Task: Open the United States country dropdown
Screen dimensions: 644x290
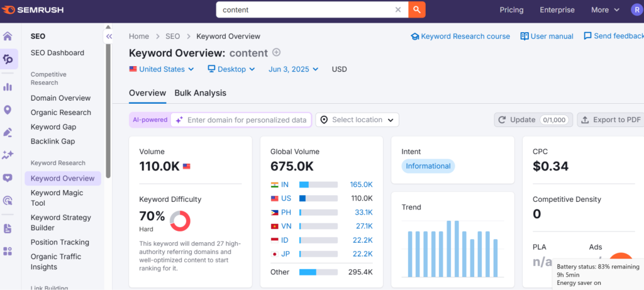Action: [x=162, y=69]
